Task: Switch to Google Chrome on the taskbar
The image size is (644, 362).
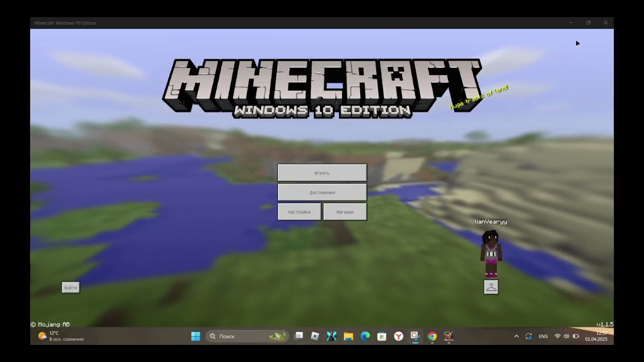Action: tap(432, 336)
